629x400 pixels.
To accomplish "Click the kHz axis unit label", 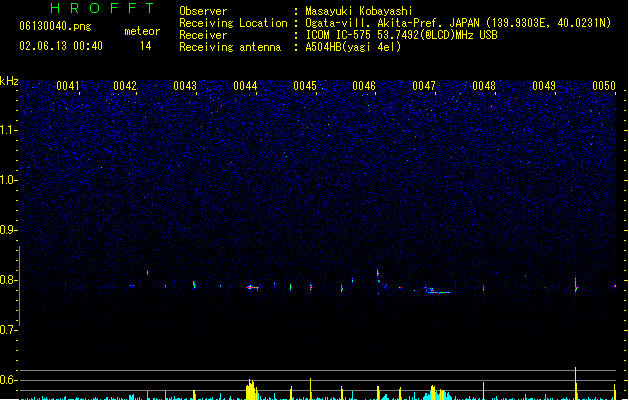I will pos(9,81).
